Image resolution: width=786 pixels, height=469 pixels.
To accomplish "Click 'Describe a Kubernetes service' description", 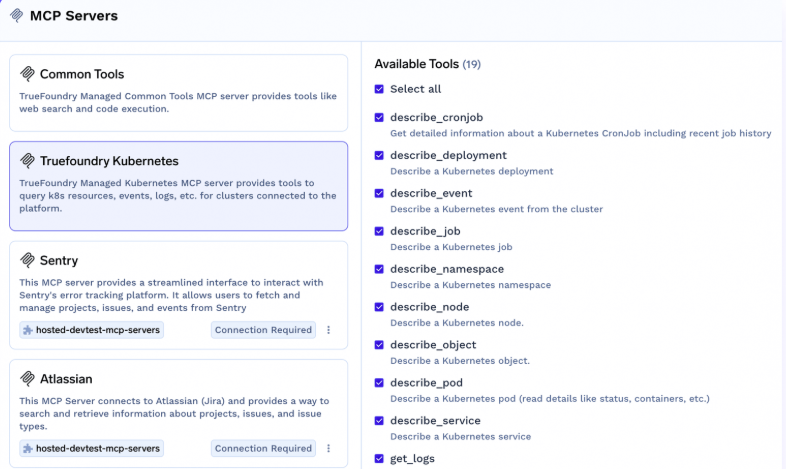I will click(x=461, y=437).
